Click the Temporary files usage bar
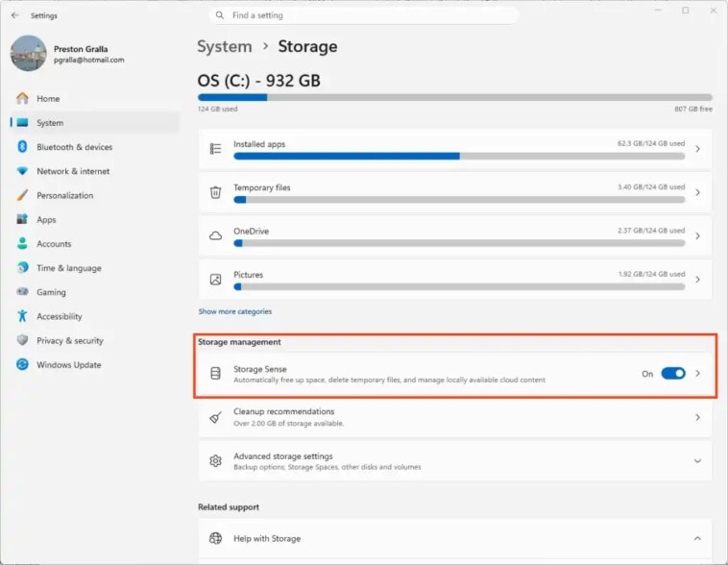728x565 pixels. coord(459,200)
